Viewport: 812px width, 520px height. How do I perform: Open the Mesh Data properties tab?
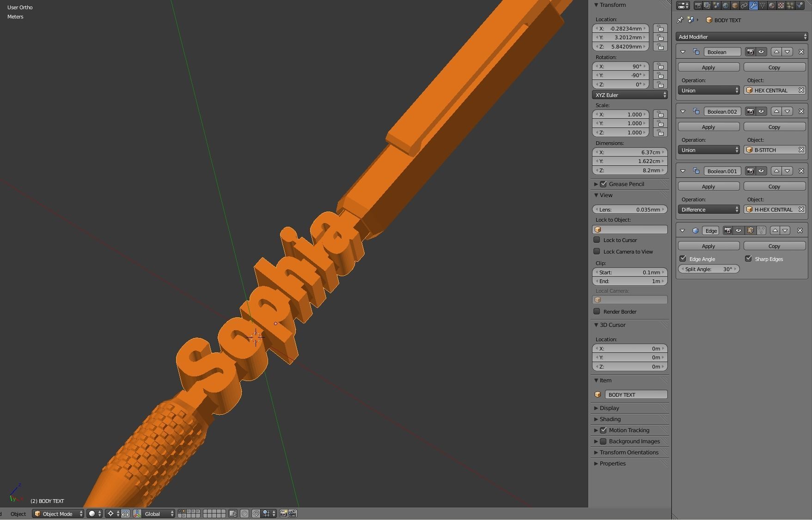click(x=763, y=6)
